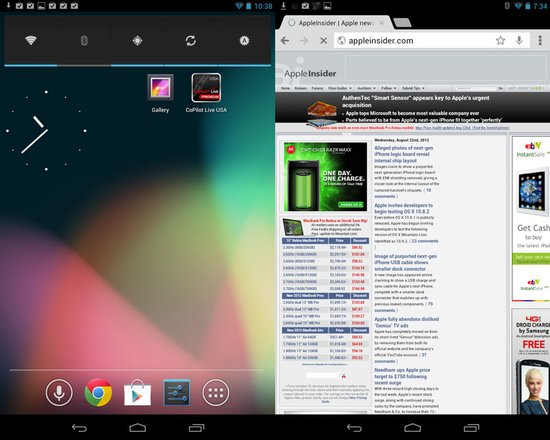Open Reviews in the AppleInsider menu

pyautogui.click(x=301, y=88)
